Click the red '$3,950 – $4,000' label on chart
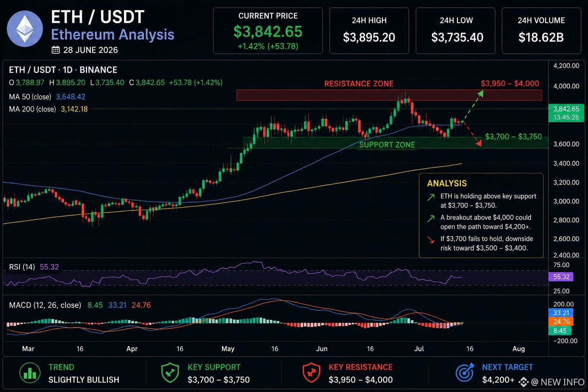 pos(510,83)
